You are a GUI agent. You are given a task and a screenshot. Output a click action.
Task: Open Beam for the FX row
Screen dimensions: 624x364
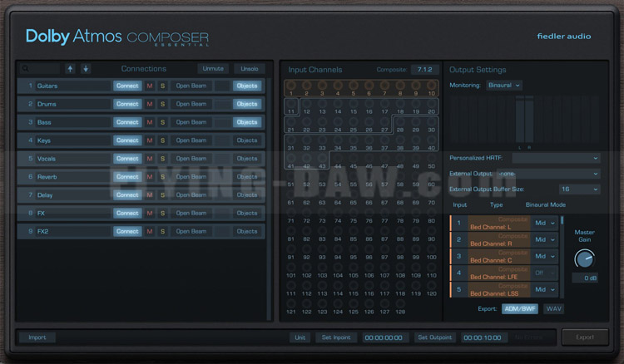191,214
